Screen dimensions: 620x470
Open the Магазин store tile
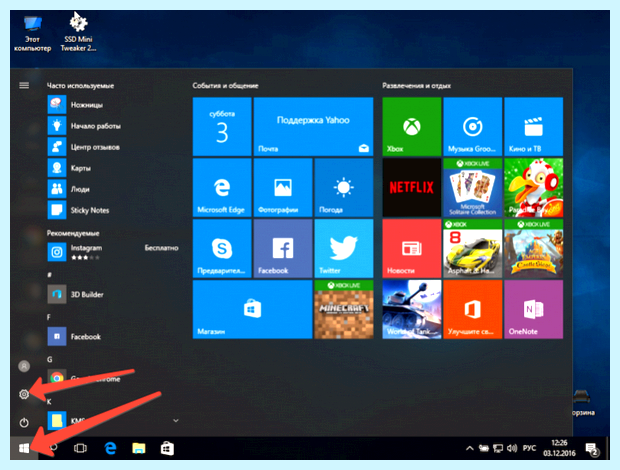tap(252, 309)
